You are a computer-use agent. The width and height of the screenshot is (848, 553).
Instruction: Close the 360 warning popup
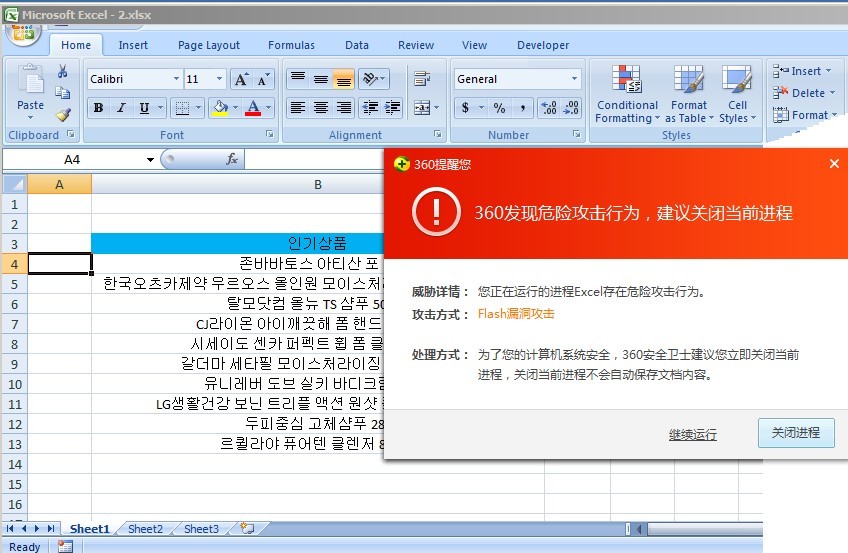834,163
